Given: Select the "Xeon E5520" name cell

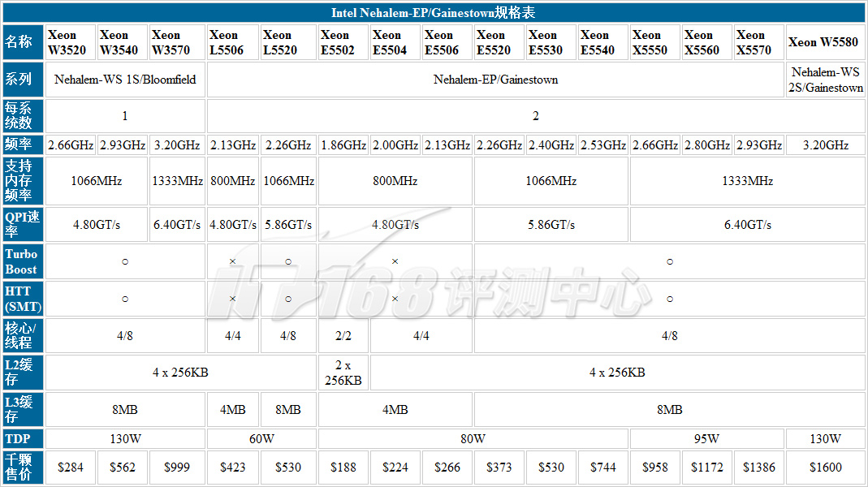Looking at the screenshot, I should [499, 42].
